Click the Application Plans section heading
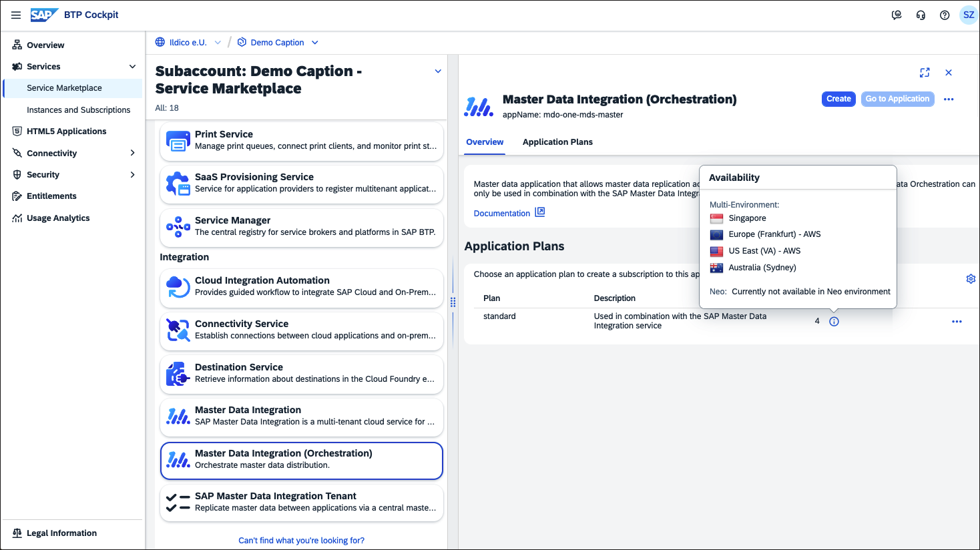This screenshot has height=550, width=980. (x=514, y=246)
